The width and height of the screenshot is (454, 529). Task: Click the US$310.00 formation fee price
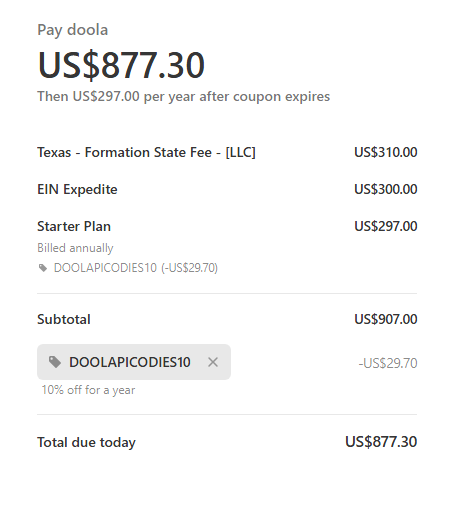click(386, 152)
